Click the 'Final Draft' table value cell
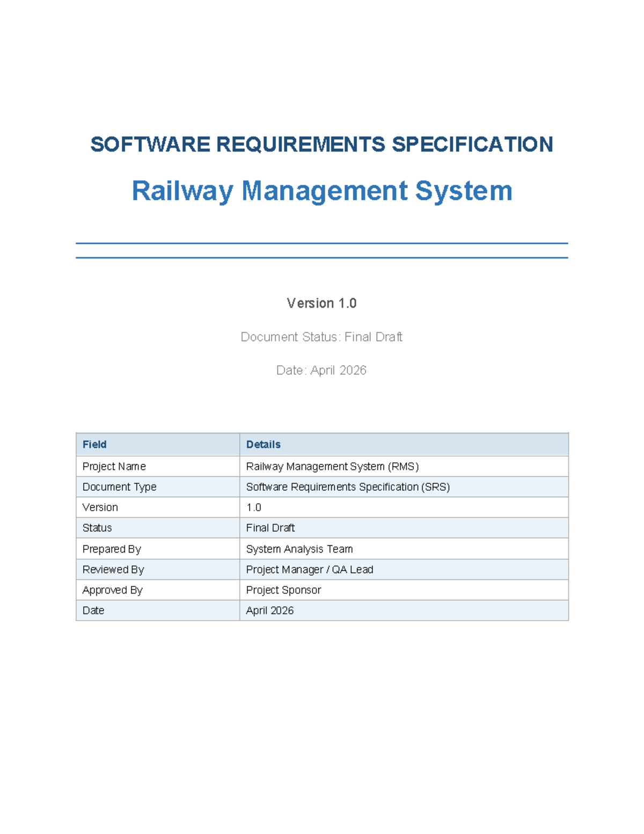 404,527
